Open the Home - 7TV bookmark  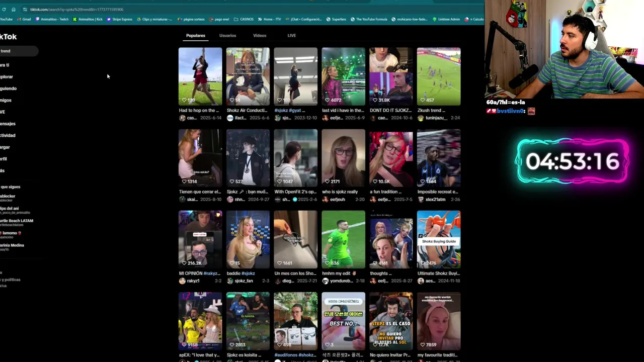(269, 19)
